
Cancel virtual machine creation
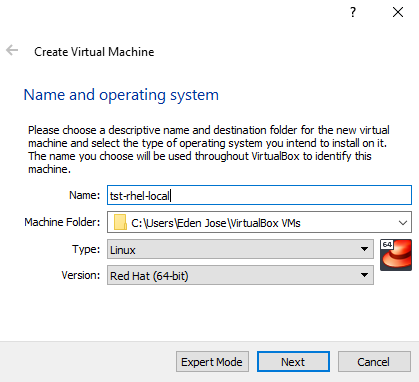[374, 362]
